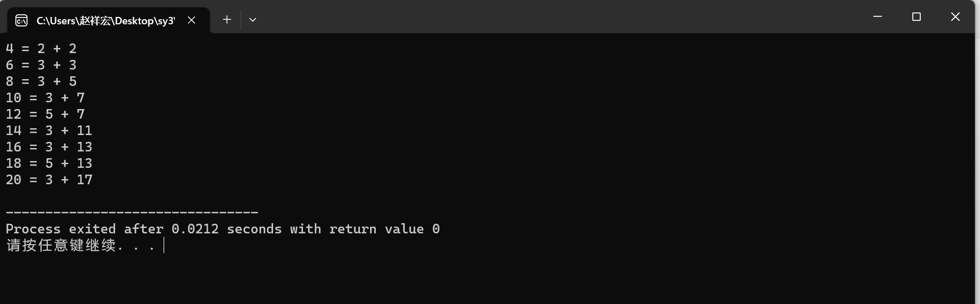
Task: Open a new tab with the plus button
Action: 227,20
